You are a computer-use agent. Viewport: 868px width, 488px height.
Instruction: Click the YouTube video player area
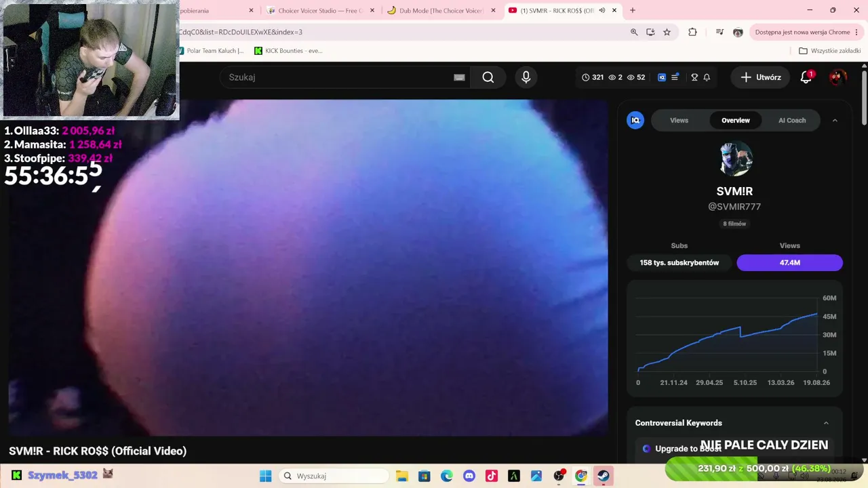click(x=309, y=267)
